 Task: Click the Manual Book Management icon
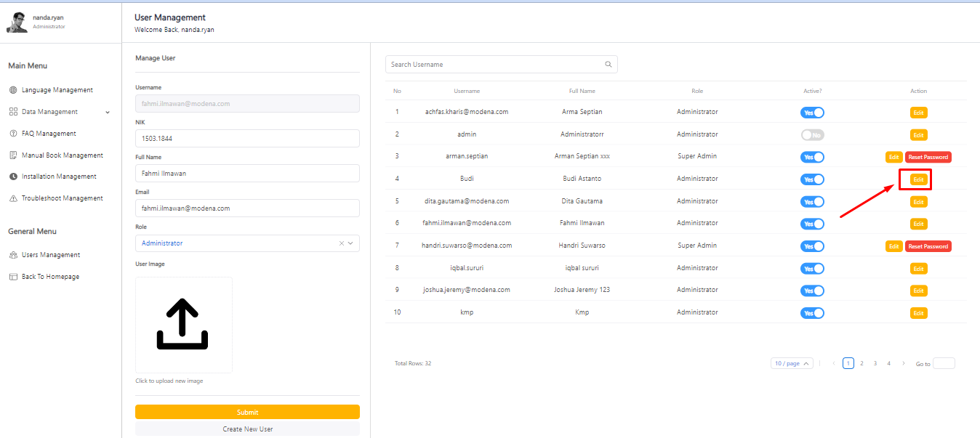pos(13,155)
